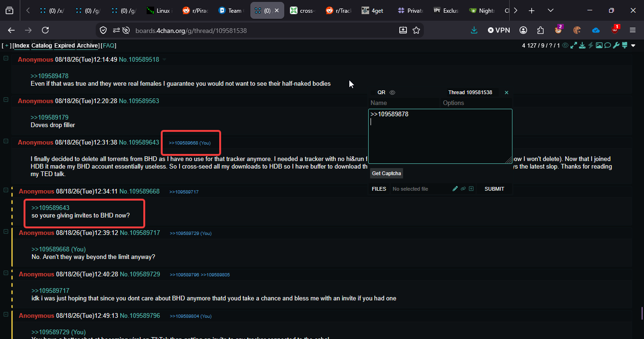
Task: Hide post No.109589717 with its left toggle box
Action: click(6, 232)
